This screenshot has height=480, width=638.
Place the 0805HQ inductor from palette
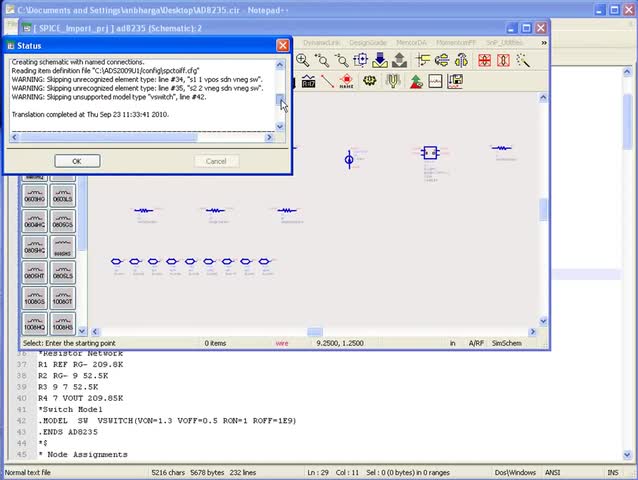[x=35, y=247]
